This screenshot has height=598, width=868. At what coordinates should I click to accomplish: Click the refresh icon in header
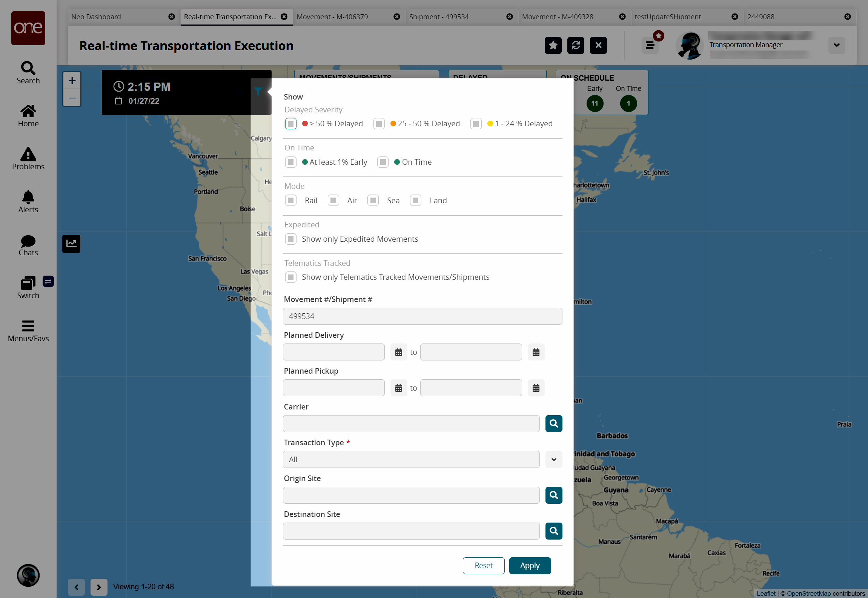tap(576, 46)
